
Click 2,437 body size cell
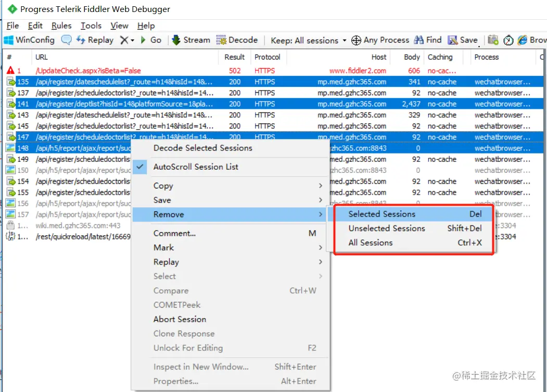411,104
